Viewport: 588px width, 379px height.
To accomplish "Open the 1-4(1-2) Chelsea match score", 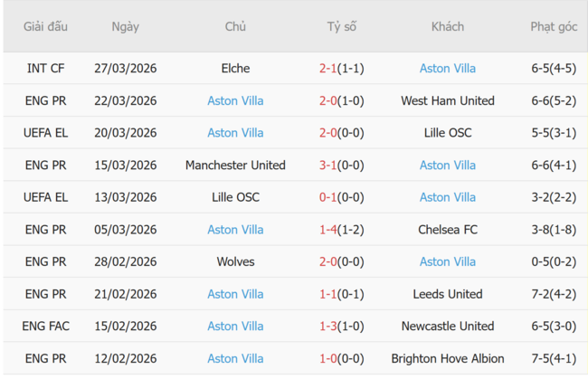I will click(x=341, y=230).
